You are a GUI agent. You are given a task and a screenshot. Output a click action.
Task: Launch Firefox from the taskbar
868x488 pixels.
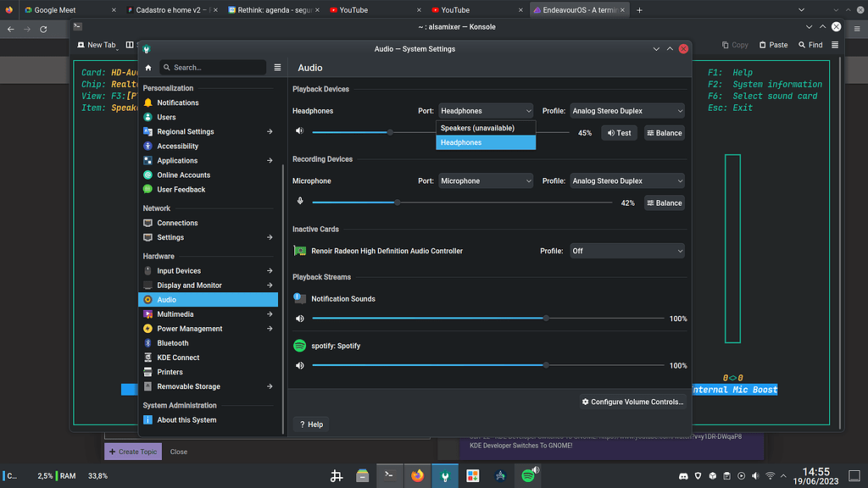(x=416, y=475)
